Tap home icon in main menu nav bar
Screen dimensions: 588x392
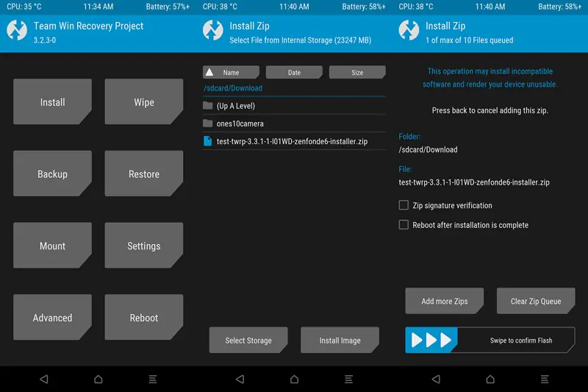point(98,379)
